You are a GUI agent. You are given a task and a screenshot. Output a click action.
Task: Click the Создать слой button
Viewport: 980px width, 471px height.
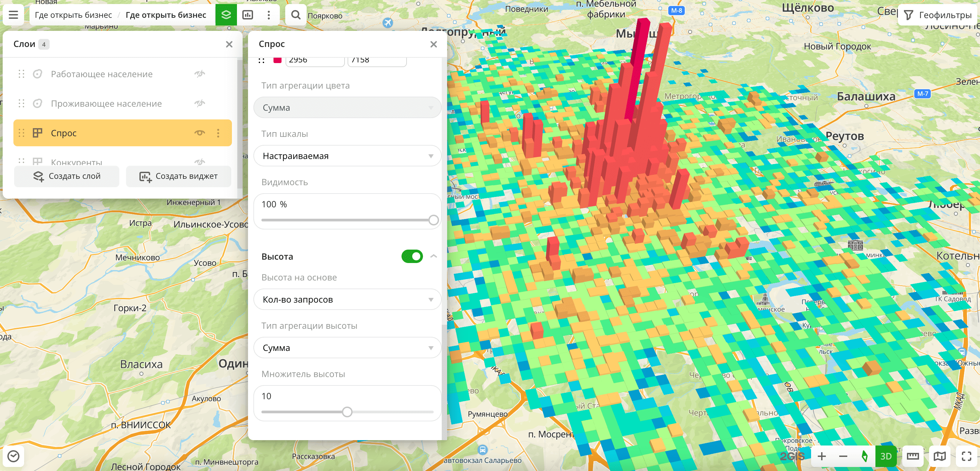[67, 176]
